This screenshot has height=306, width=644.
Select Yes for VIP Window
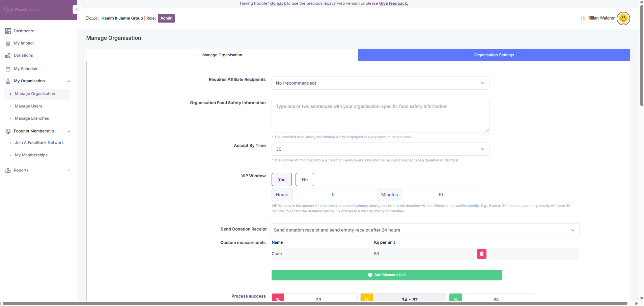pos(281,180)
